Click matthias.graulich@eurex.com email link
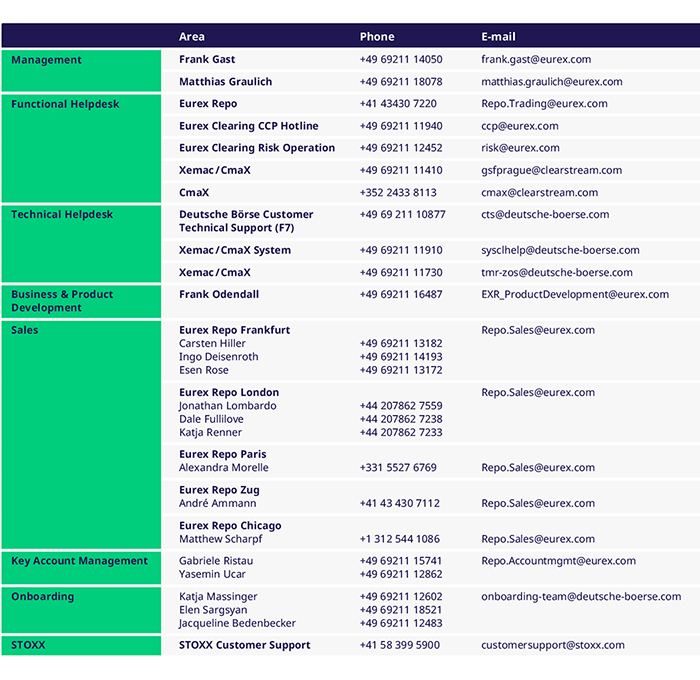 tap(551, 82)
